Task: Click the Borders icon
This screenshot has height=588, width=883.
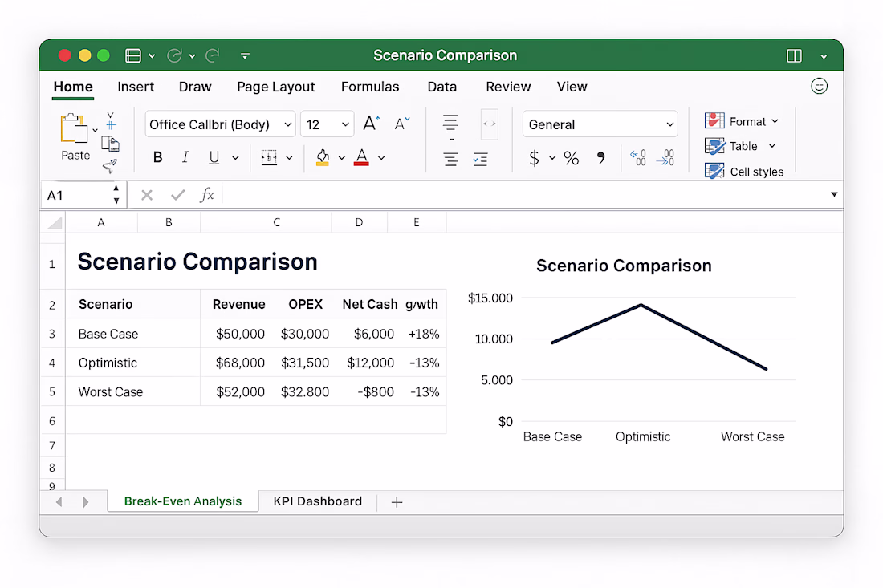Action: tap(269, 157)
